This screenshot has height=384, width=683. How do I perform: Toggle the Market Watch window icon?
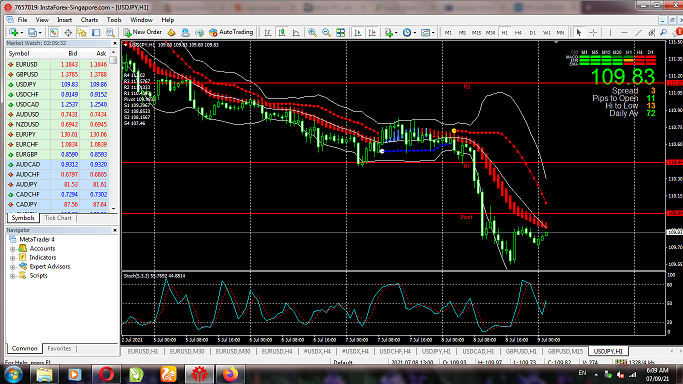[54, 33]
